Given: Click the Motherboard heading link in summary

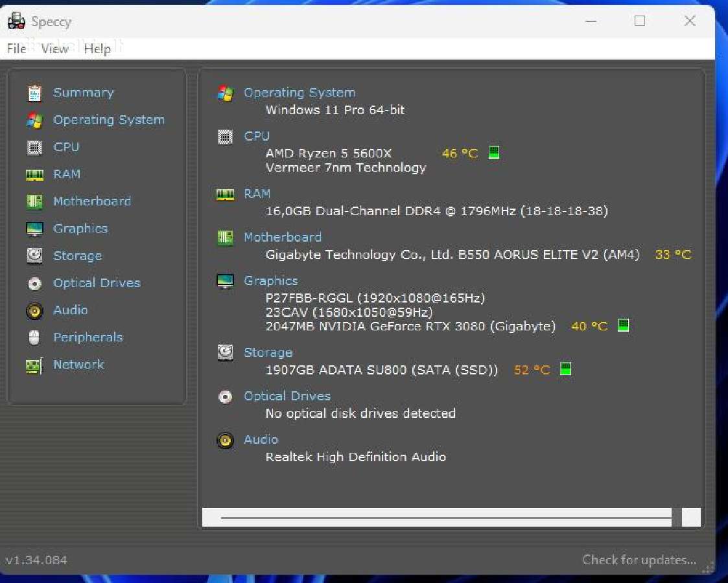Looking at the screenshot, I should pos(283,238).
